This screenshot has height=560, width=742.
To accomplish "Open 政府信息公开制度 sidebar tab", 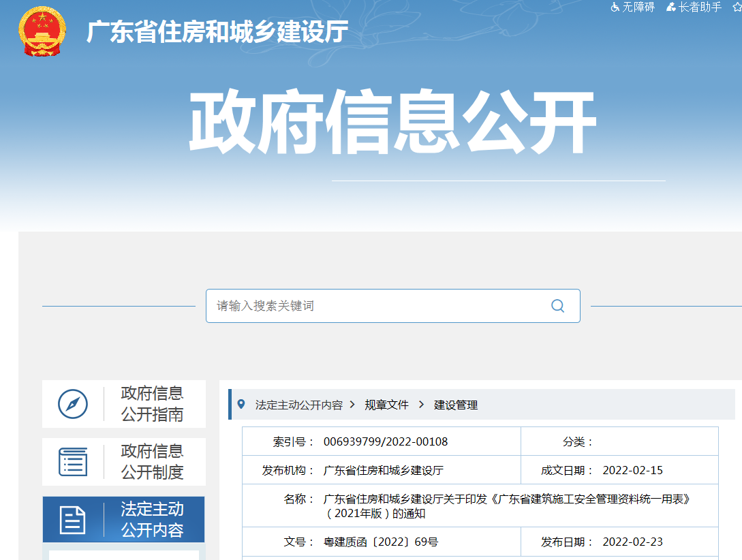I will (152, 462).
